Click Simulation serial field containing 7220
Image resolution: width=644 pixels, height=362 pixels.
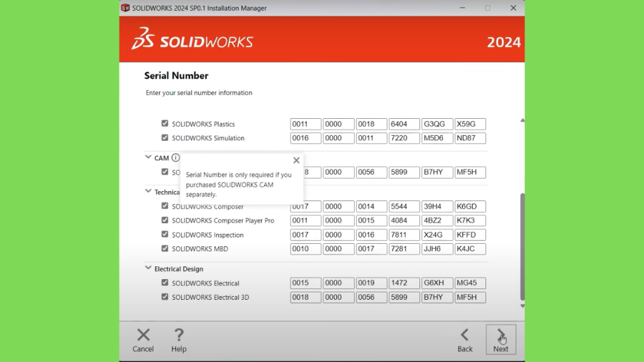click(x=404, y=138)
